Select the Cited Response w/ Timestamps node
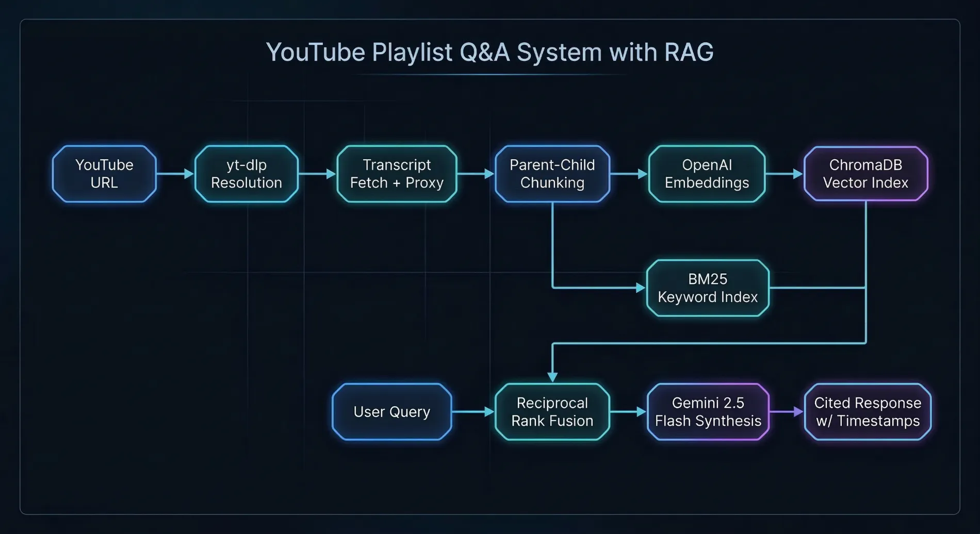The width and height of the screenshot is (980, 534). tap(867, 412)
